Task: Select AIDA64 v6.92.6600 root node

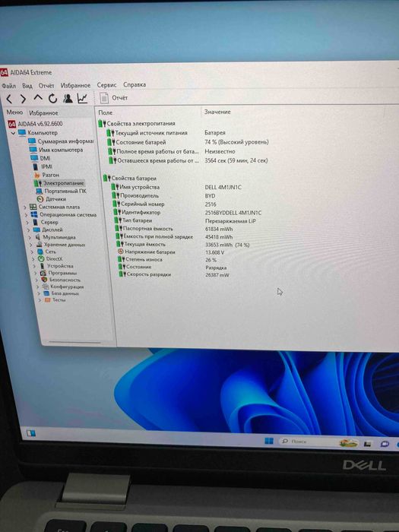Action: [x=36, y=124]
